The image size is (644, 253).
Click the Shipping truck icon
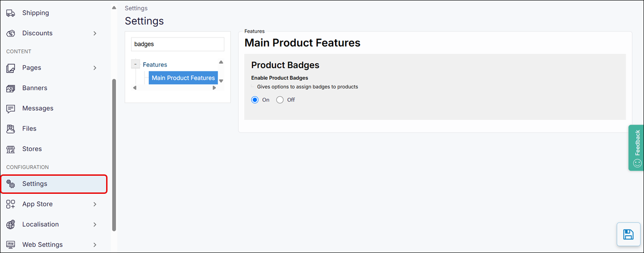click(x=10, y=13)
